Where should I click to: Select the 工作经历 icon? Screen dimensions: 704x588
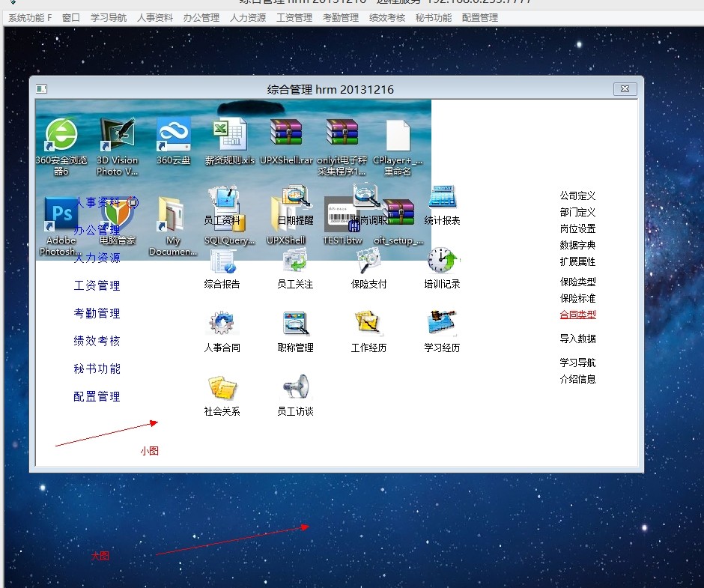tap(368, 325)
